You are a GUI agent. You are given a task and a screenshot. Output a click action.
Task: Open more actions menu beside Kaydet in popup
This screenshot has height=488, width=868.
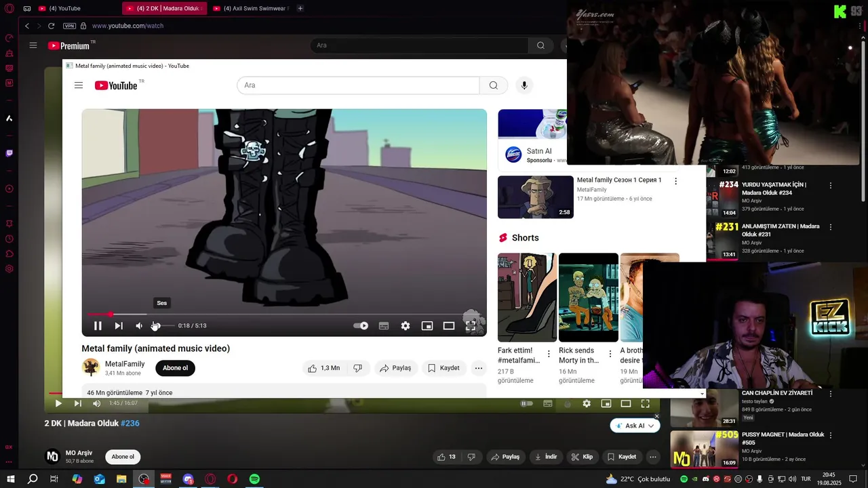[x=479, y=368]
